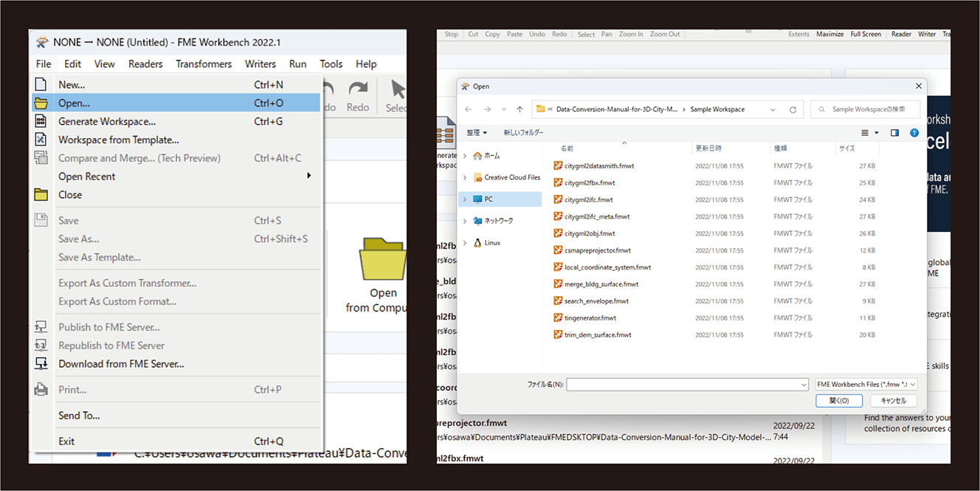
Task: Choose Generate Workspace... menu entry
Action: [177, 122]
